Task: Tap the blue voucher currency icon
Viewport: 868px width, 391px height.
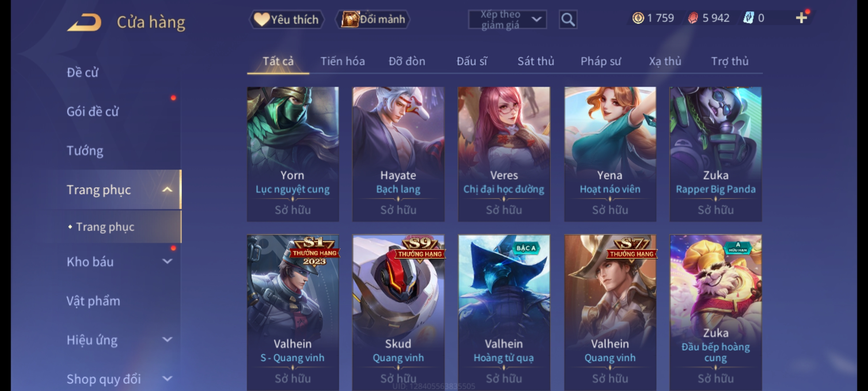Action: pyautogui.click(x=748, y=18)
